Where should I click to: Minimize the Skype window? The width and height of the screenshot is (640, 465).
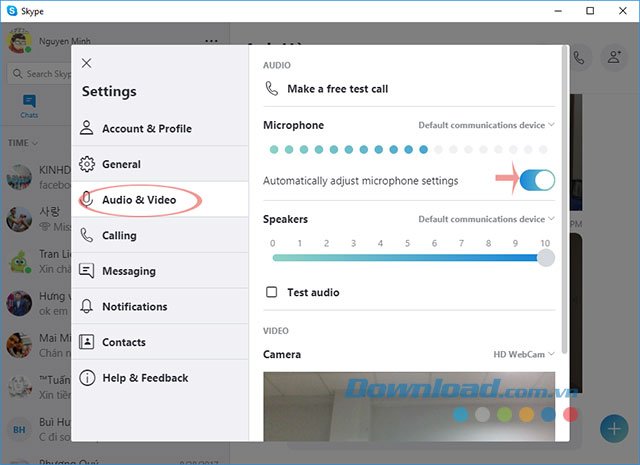pyautogui.click(x=558, y=11)
